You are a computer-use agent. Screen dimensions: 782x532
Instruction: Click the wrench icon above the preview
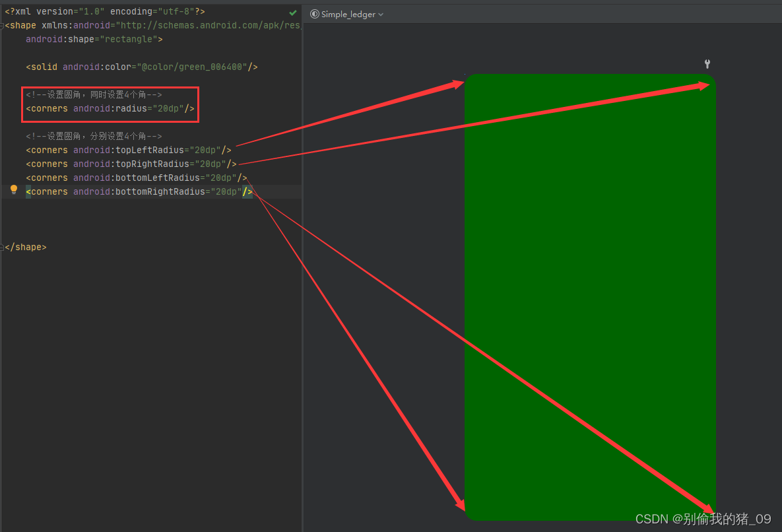[707, 64]
